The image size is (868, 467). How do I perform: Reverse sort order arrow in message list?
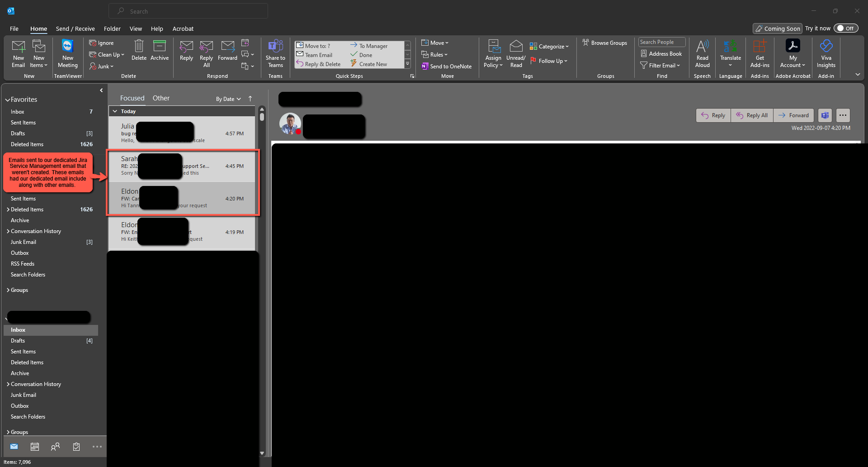pyautogui.click(x=250, y=99)
